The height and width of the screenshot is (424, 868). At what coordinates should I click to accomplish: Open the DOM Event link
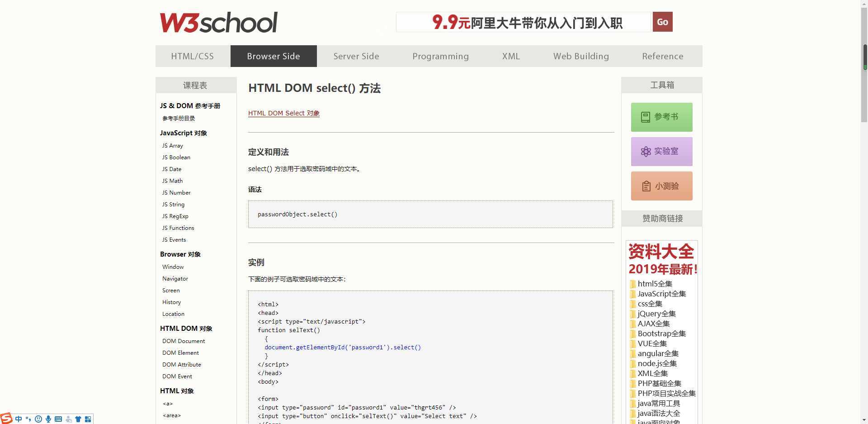[x=177, y=376]
